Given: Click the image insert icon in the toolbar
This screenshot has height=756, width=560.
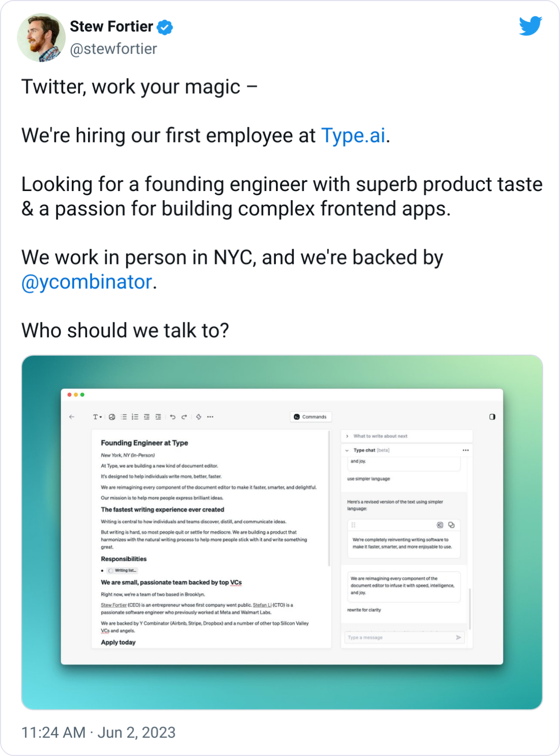Looking at the screenshot, I should pos(112,417).
